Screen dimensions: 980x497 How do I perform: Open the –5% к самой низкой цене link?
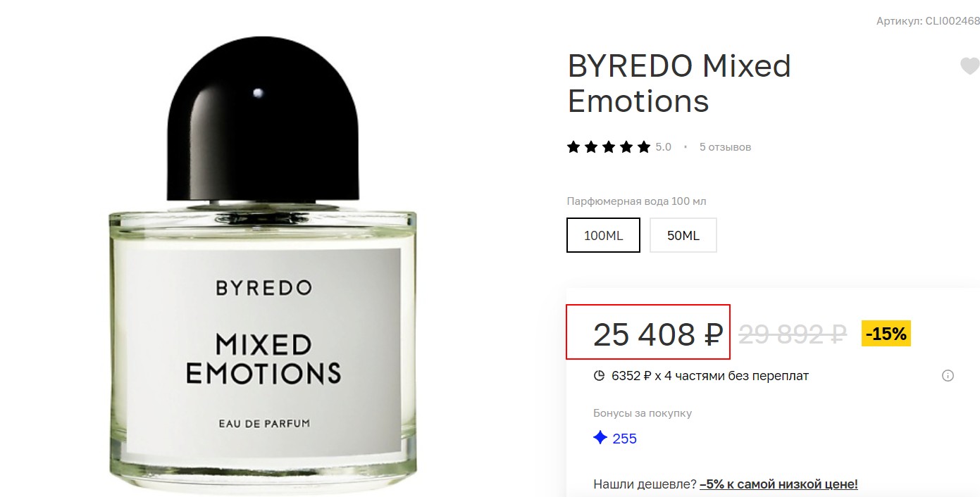tap(779, 484)
